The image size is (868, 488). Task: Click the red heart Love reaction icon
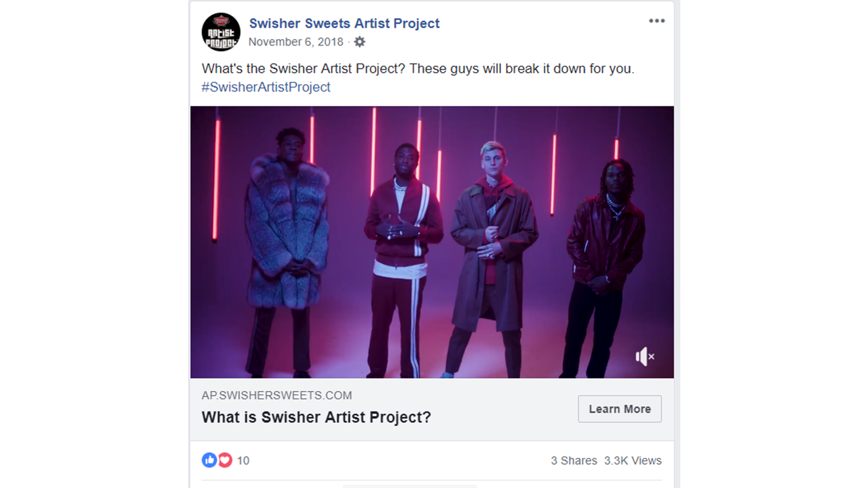225,460
